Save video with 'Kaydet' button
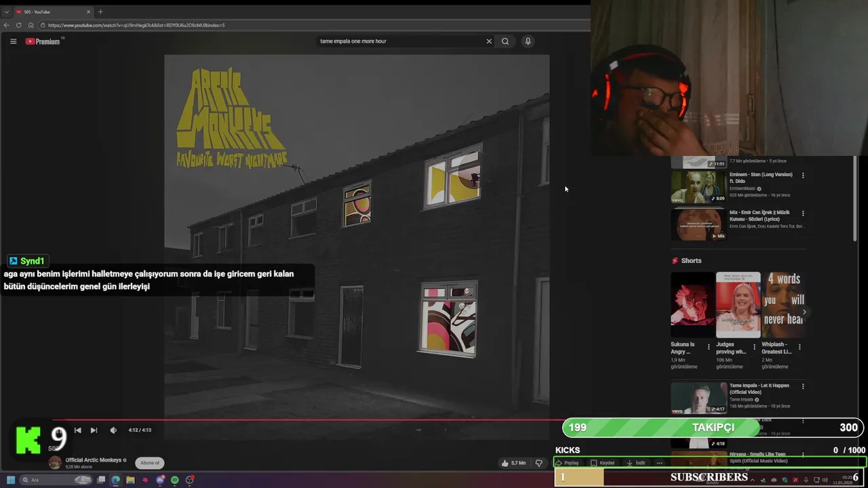The height and width of the screenshot is (488, 868). click(x=602, y=463)
